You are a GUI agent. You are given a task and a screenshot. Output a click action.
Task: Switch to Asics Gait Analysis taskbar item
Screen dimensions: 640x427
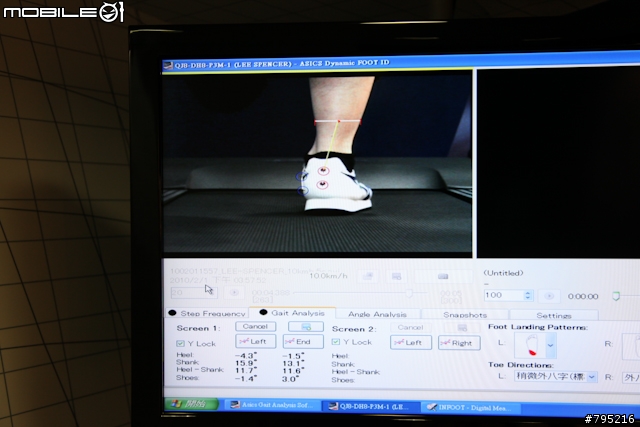point(273,405)
